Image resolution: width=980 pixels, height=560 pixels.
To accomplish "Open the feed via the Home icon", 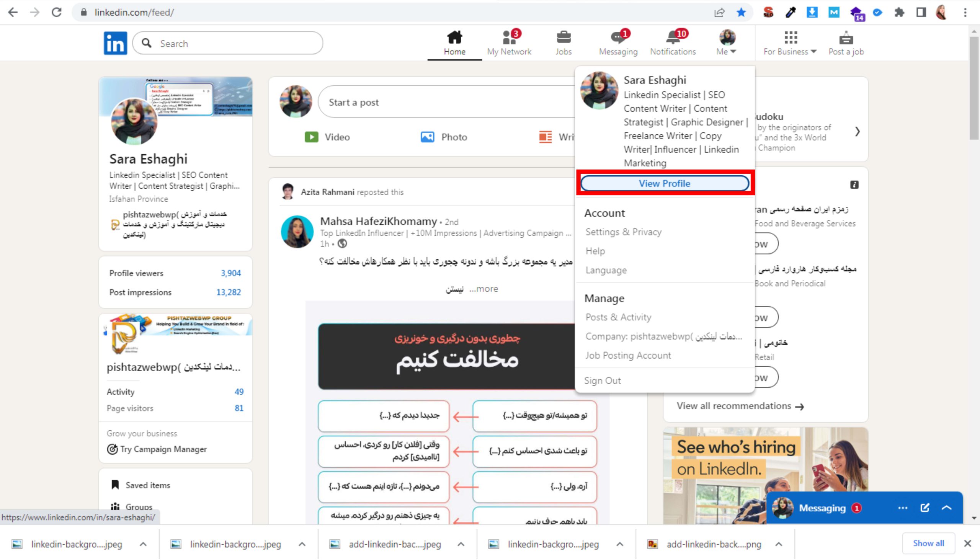I will 455,42.
